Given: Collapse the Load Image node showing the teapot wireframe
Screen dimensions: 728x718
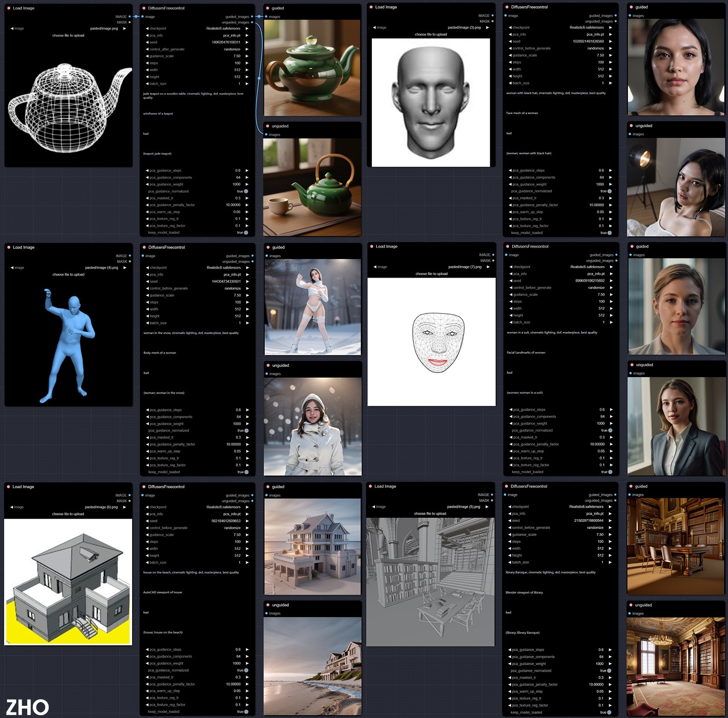Looking at the screenshot, I should tap(9, 8).
